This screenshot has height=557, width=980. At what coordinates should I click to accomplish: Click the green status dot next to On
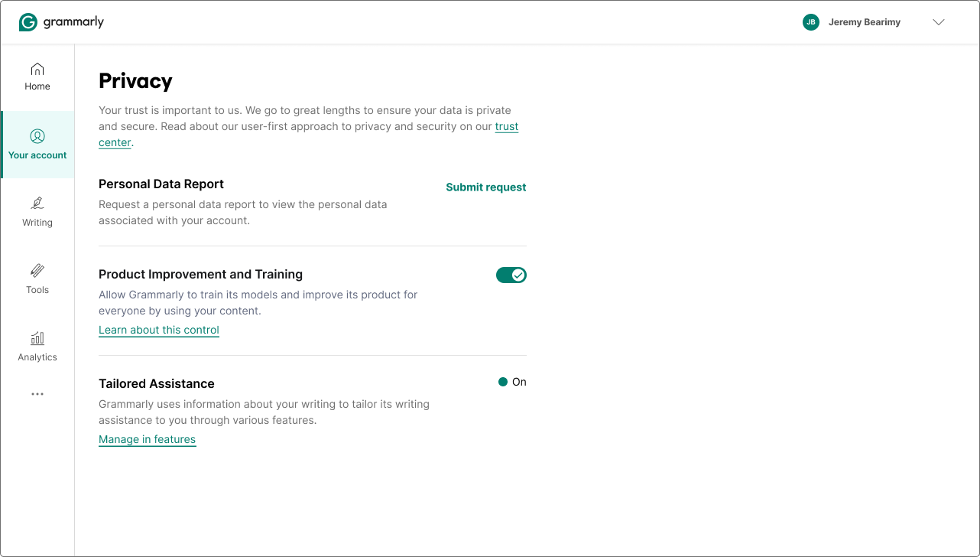(x=502, y=381)
